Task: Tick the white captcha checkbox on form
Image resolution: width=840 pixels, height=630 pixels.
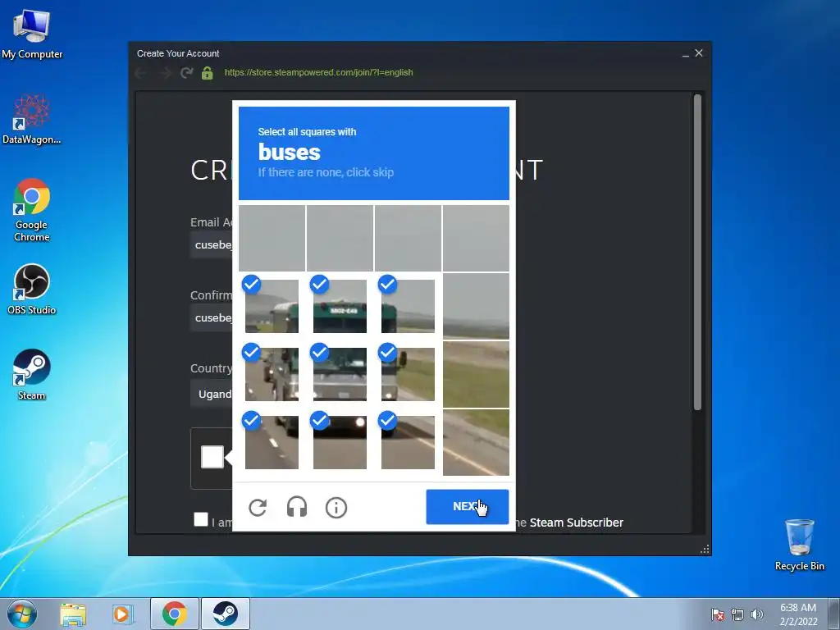Action: point(212,457)
